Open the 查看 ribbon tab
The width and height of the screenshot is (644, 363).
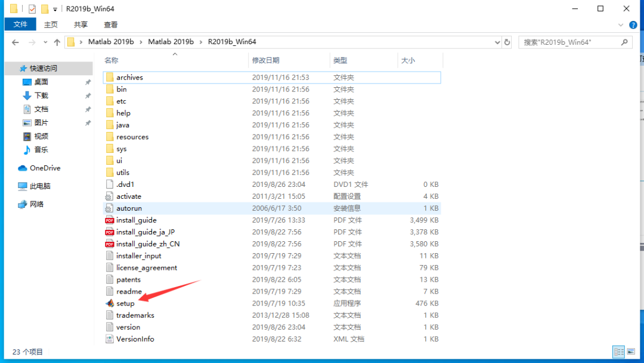(x=110, y=24)
